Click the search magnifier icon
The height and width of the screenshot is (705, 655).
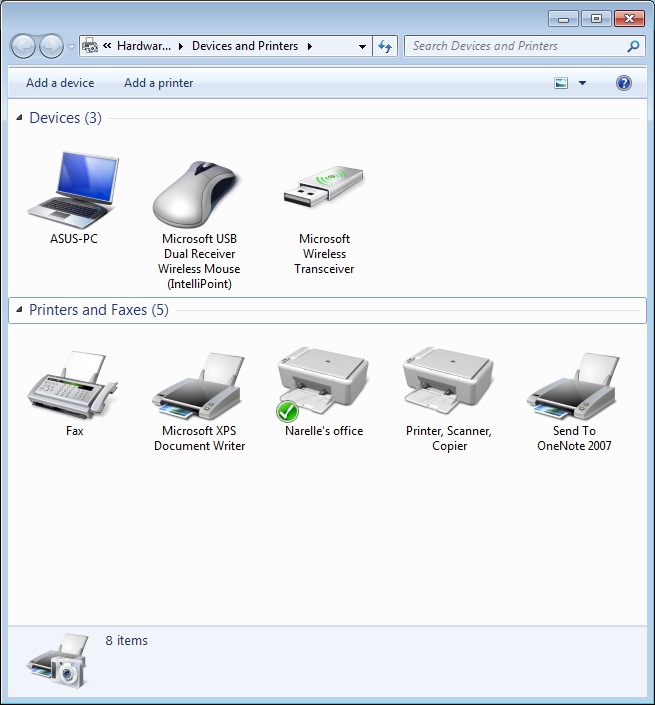(x=633, y=46)
